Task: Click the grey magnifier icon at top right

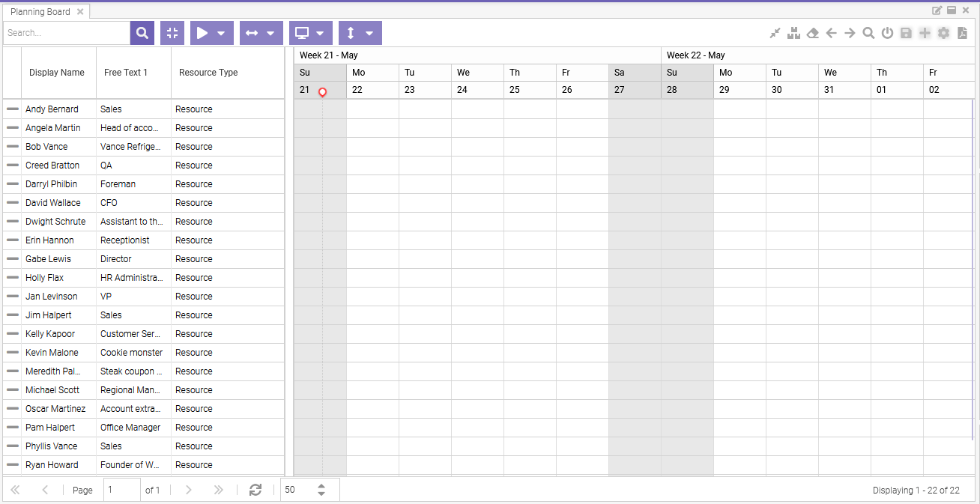Action: point(868,33)
